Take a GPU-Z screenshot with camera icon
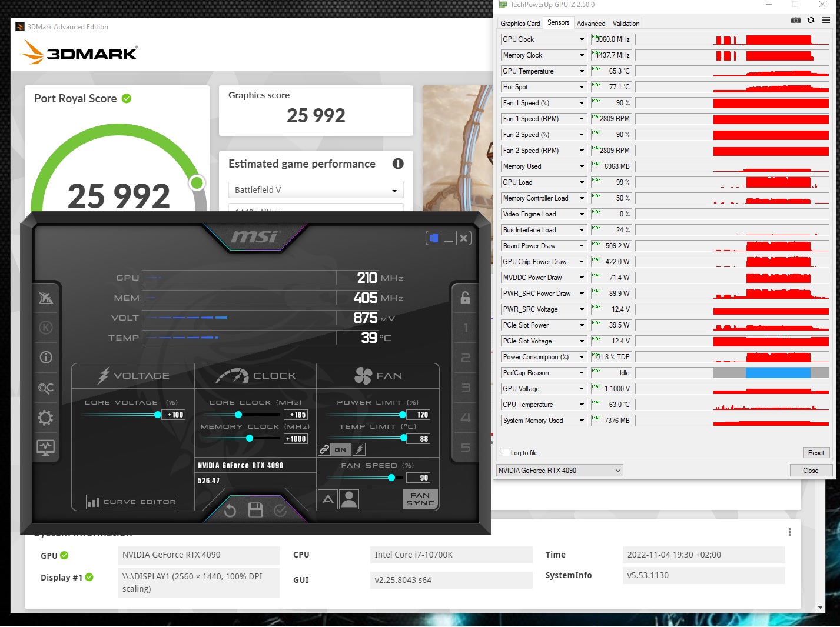Image resolution: width=840 pixels, height=627 pixels. [796, 20]
